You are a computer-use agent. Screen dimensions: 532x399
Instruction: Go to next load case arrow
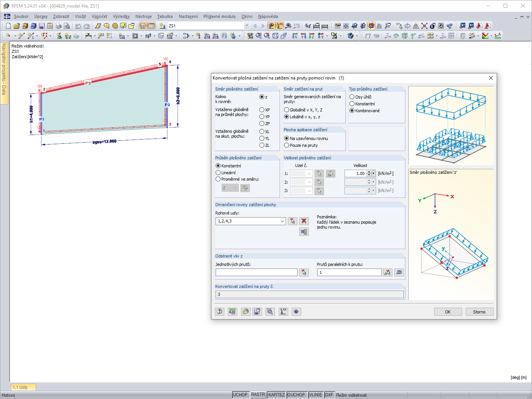pyautogui.click(x=263, y=26)
